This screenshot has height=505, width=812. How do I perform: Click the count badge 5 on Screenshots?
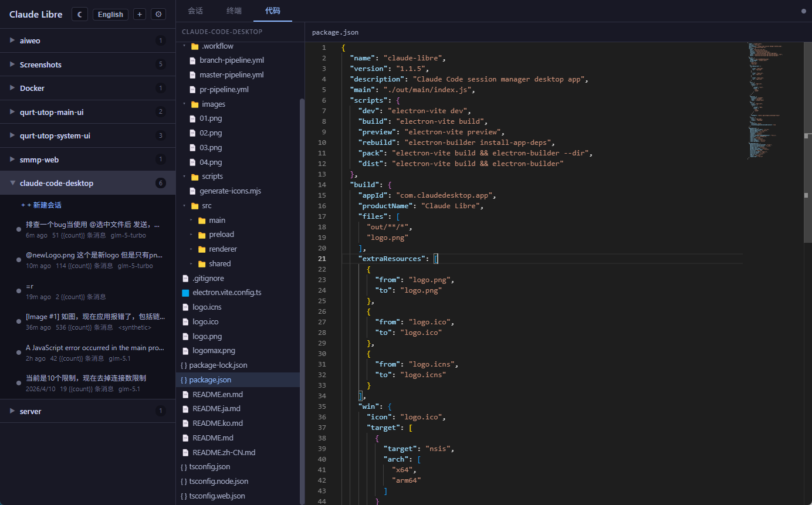click(160, 65)
